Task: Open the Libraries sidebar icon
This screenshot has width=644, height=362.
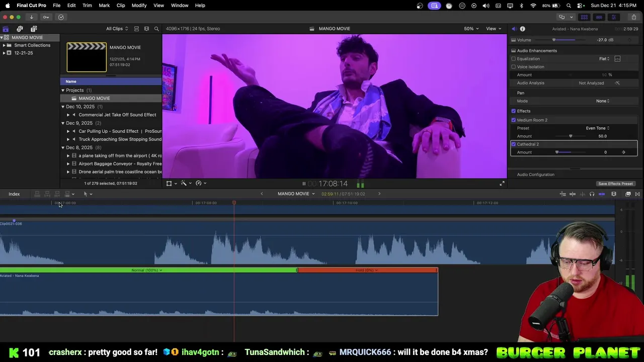Action: click(6, 29)
